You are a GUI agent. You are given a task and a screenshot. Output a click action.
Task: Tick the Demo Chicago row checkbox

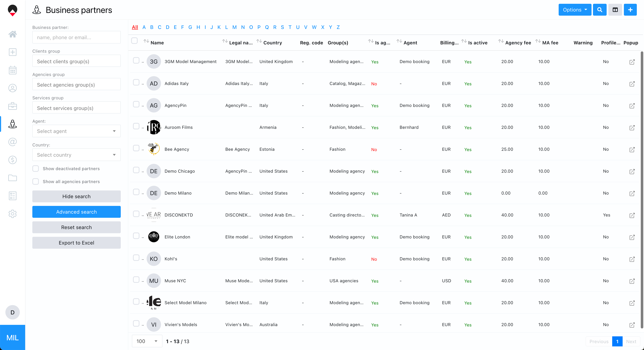point(136,170)
